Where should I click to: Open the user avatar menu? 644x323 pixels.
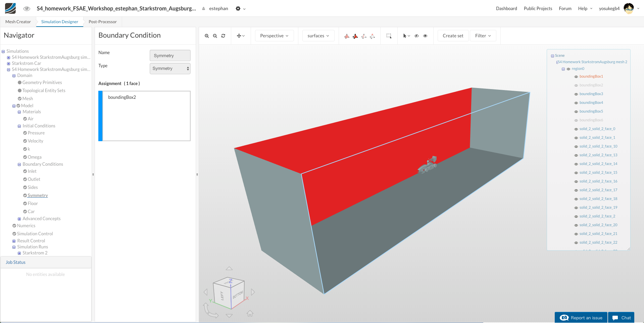632,8
